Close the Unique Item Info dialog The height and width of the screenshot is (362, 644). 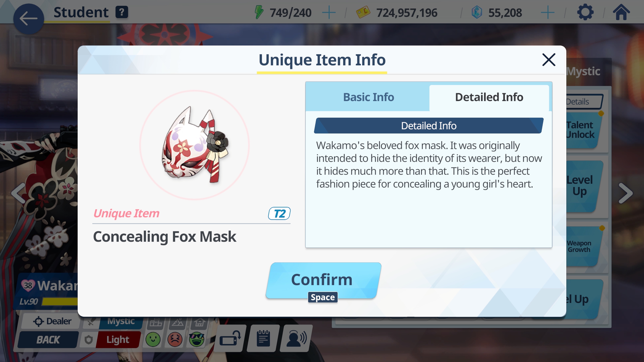coord(549,60)
